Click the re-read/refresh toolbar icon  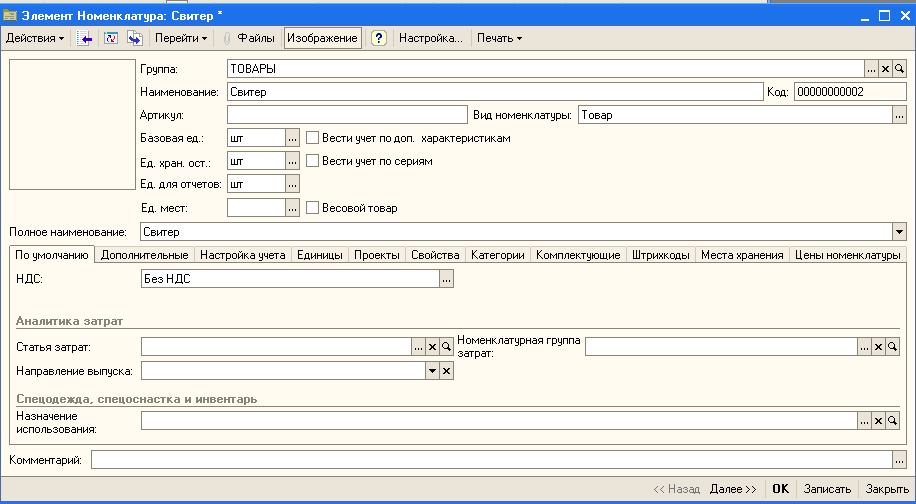[110, 39]
